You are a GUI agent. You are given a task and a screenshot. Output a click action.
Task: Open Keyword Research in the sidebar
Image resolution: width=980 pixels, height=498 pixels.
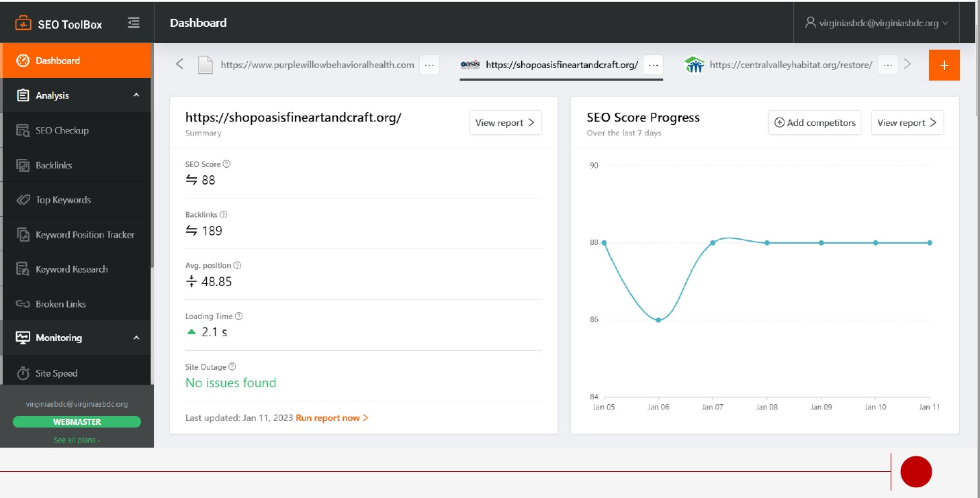[x=77, y=269]
